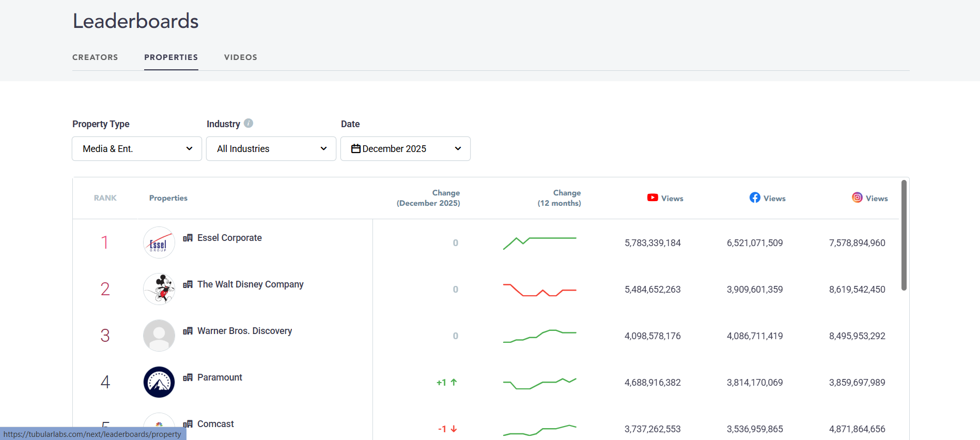The image size is (980, 440).
Task: Click the Essel Group logo
Action: [x=159, y=242]
